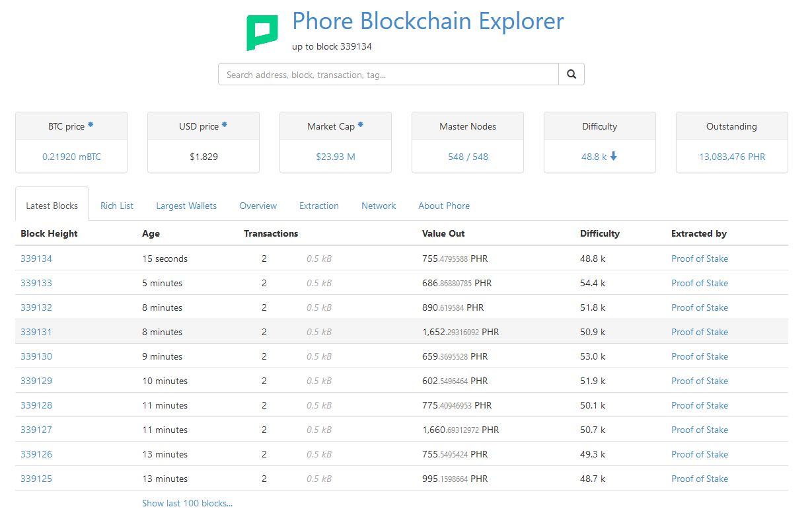
Task: Click the Phore Blockchain Explorer title
Action: pyautogui.click(x=428, y=21)
